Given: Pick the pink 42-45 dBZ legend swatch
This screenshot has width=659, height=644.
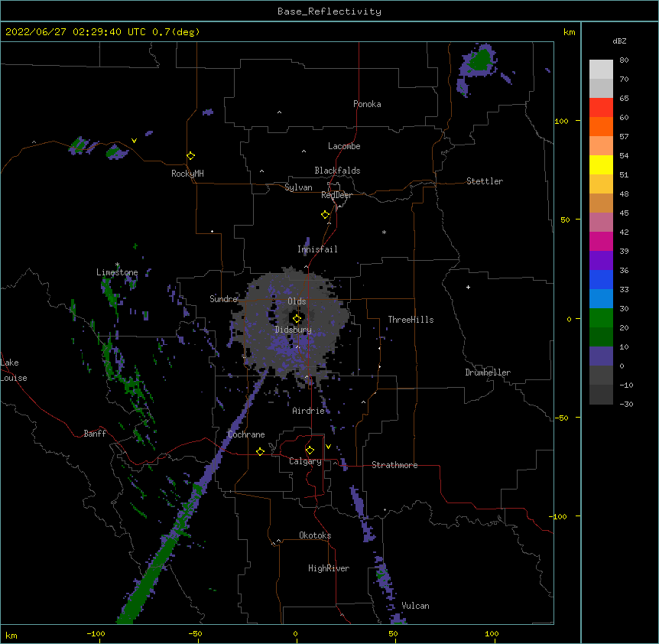Looking at the screenshot, I should (x=601, y=223).
